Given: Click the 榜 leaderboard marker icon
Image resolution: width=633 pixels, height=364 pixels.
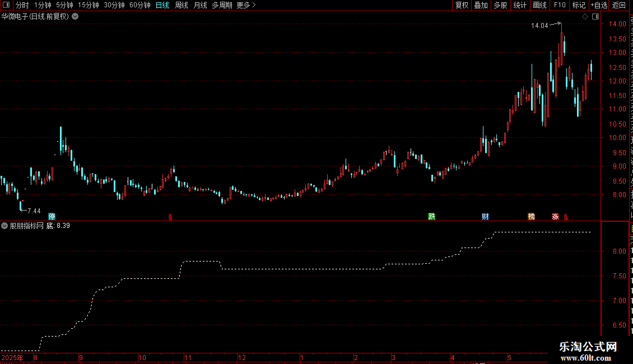Looking at the screenshot, I should coord(531,217).
